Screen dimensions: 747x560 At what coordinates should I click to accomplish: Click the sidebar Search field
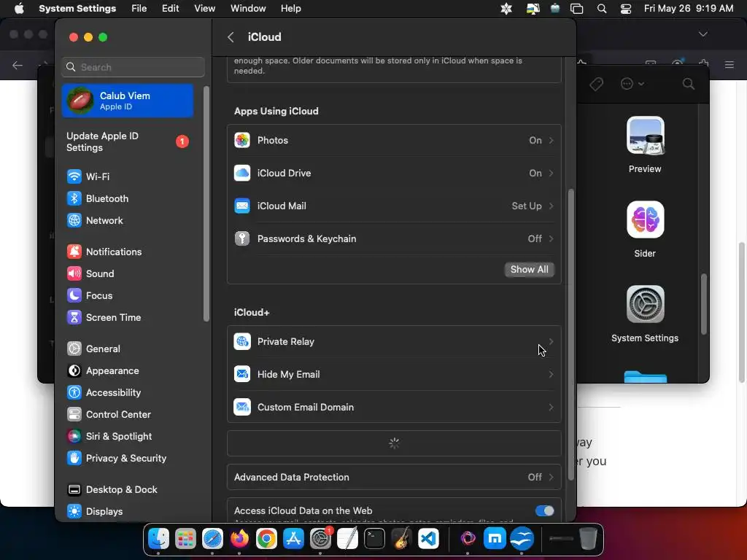(133, 67)
